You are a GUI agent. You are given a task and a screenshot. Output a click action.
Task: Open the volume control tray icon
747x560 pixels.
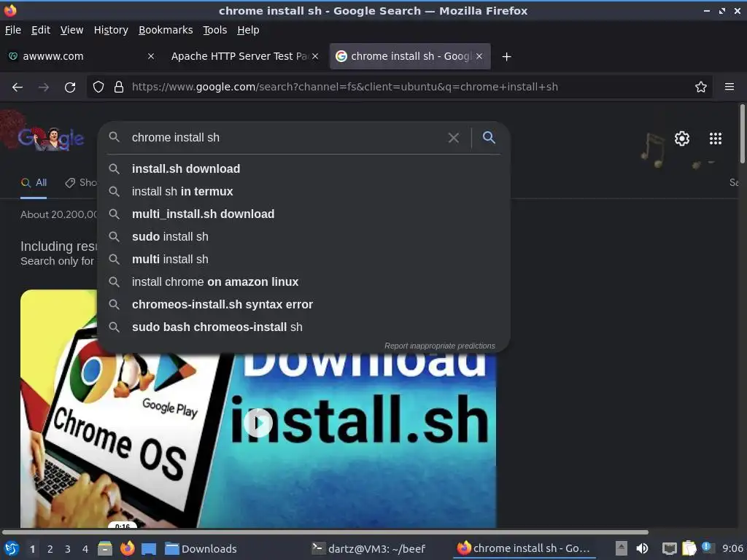point(642,548)
